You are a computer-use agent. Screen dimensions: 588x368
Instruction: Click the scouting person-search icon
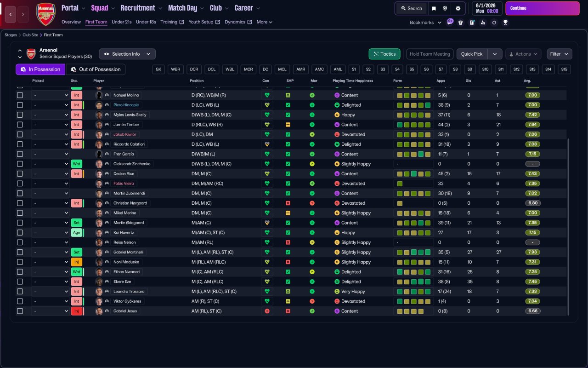point(483,23)
